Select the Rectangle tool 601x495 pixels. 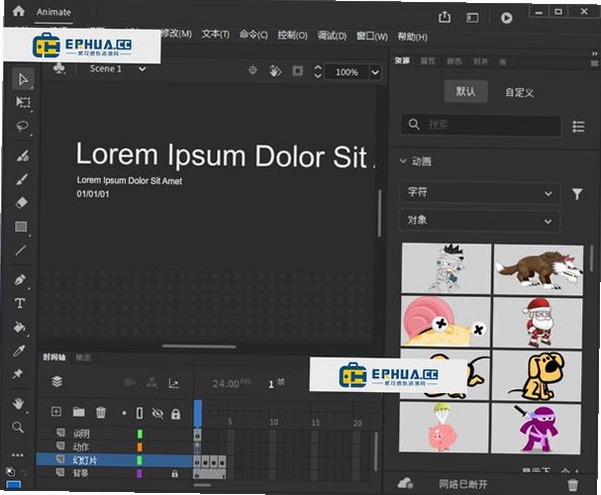[x=21, y=226]
